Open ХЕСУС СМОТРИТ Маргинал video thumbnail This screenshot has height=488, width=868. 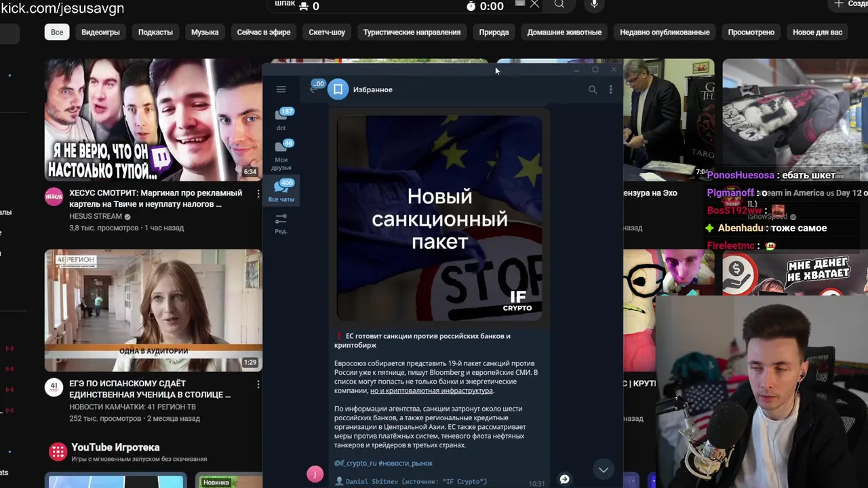tap(153, 120)
